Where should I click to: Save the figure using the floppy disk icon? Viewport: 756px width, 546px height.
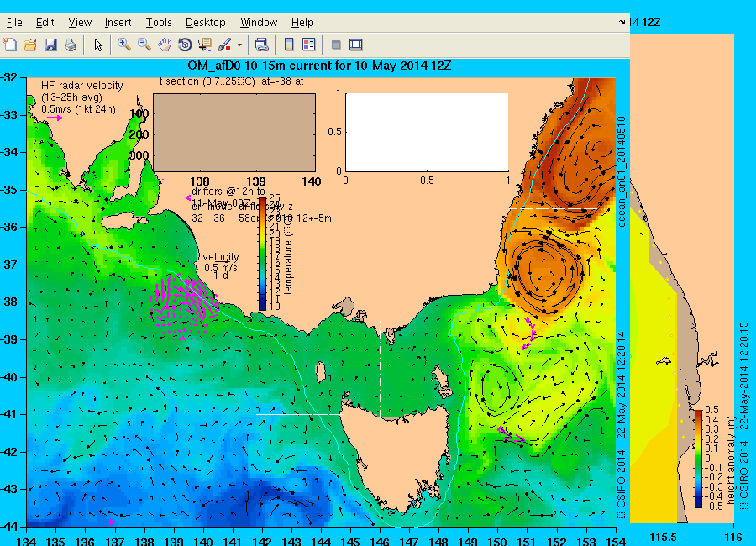[50, 45]
